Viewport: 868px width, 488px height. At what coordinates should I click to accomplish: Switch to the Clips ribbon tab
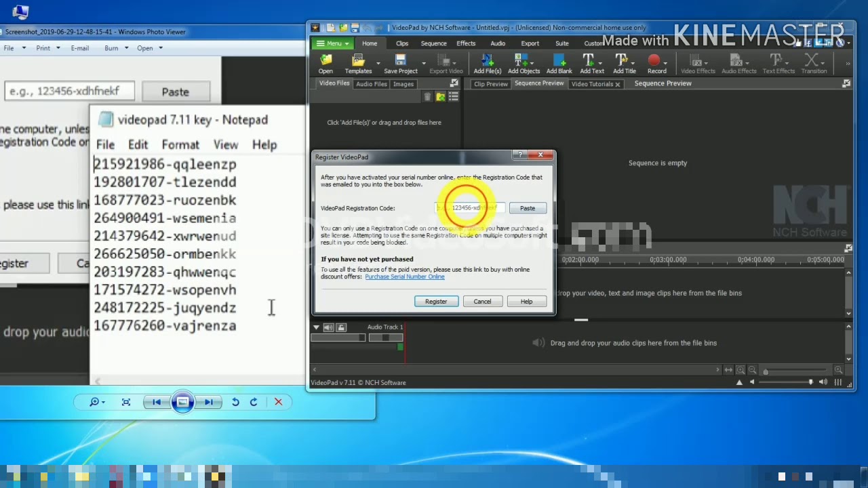tap(402, 43)
